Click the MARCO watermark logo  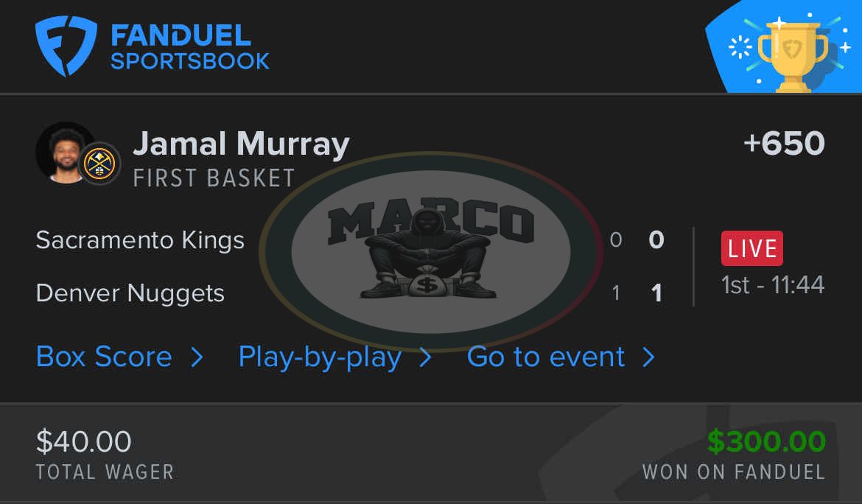pos(431,251)
